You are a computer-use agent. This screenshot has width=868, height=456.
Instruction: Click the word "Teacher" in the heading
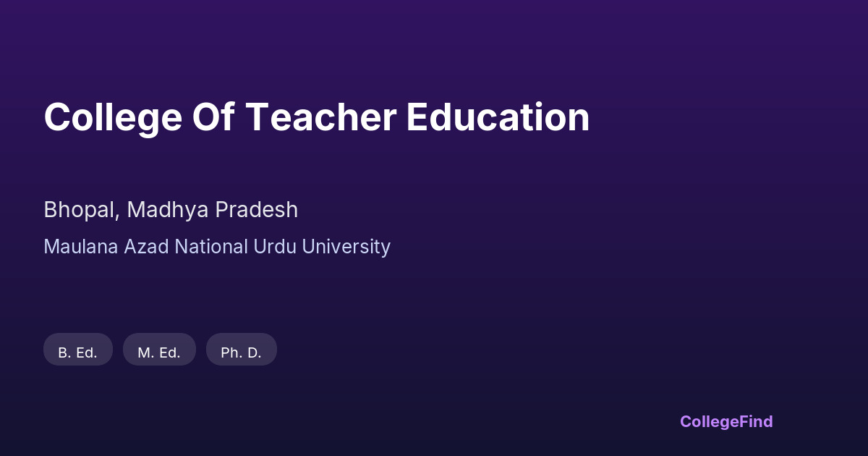coord(320,117)
